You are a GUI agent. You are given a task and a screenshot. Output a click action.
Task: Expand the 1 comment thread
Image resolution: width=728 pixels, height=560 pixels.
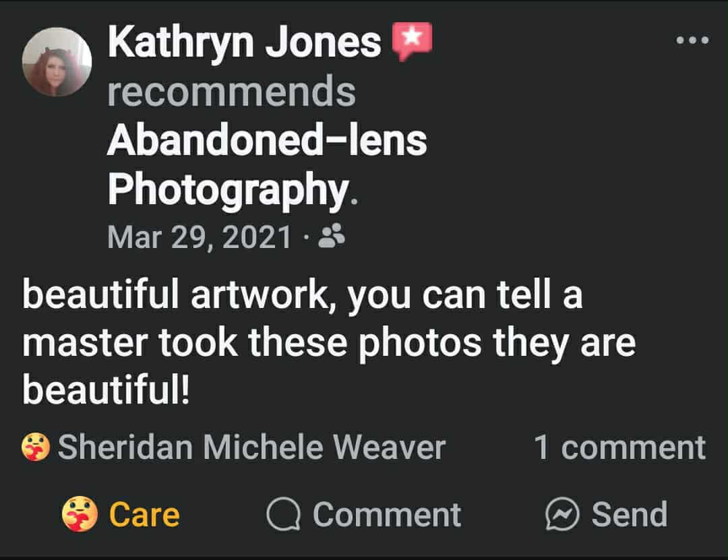coord(619,447)
